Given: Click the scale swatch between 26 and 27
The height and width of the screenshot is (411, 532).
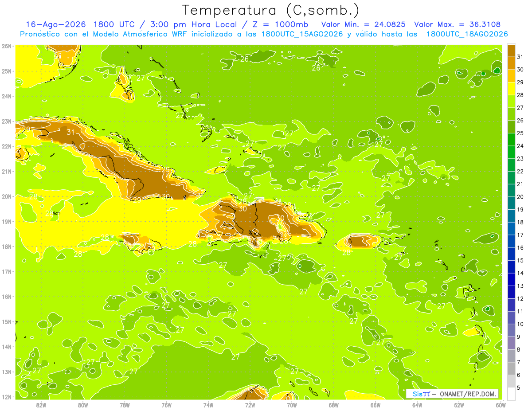Looking at the screenshot, I should click(511, 114).
